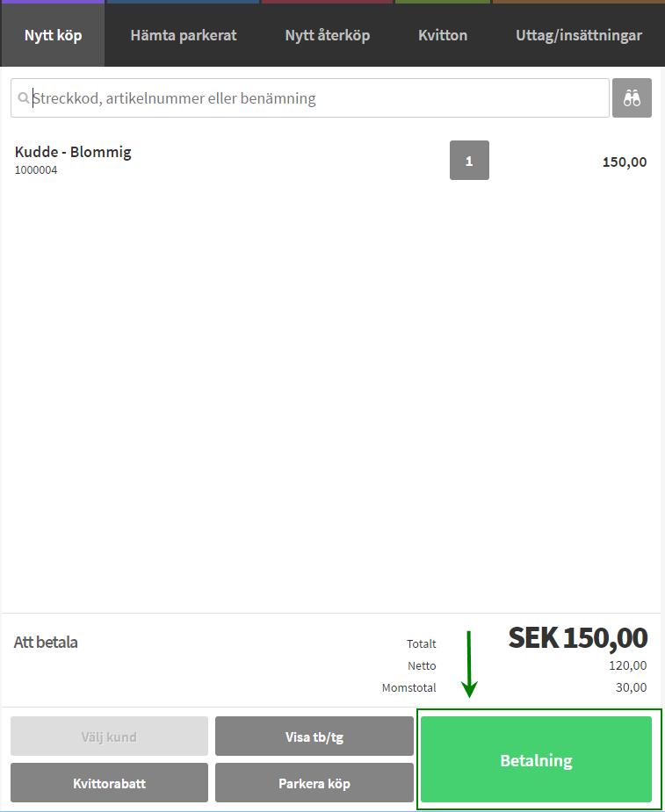The image size is (665, 812).
Task: Click article number 1000004
Action: pyautogui.click(x=36, y=170)
